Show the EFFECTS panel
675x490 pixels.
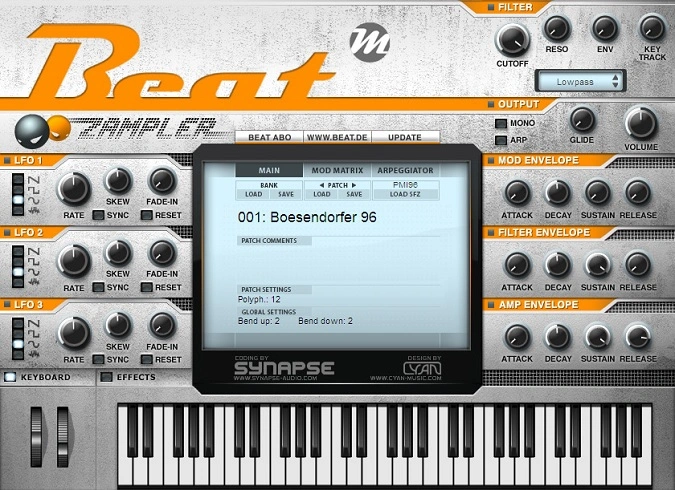coord(106,377)
